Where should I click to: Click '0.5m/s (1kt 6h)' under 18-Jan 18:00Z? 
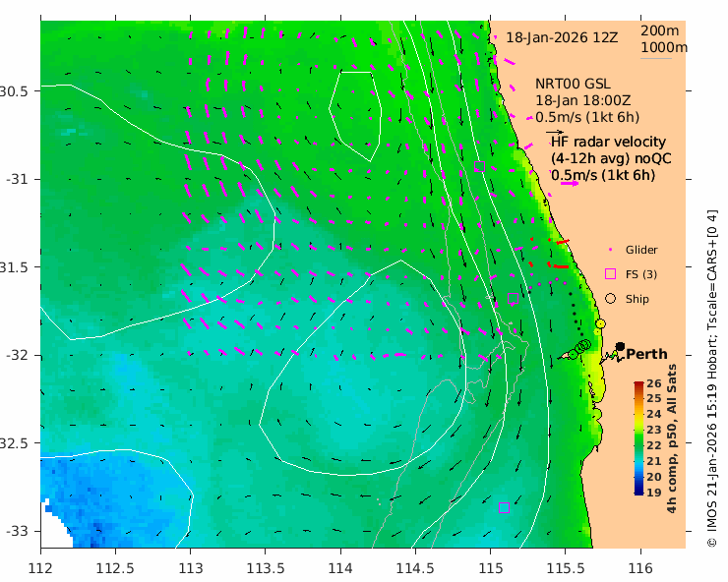click(587, 117)
